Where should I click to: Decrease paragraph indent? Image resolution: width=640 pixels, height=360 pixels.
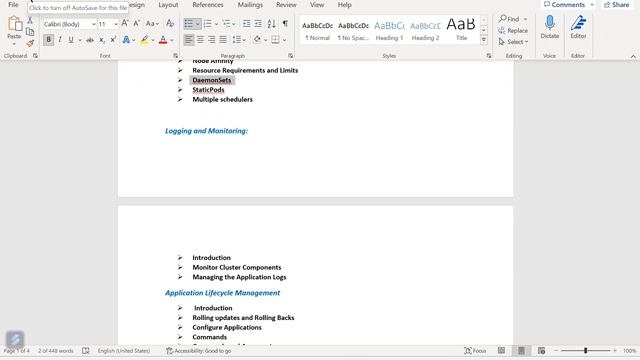[247, 24]
